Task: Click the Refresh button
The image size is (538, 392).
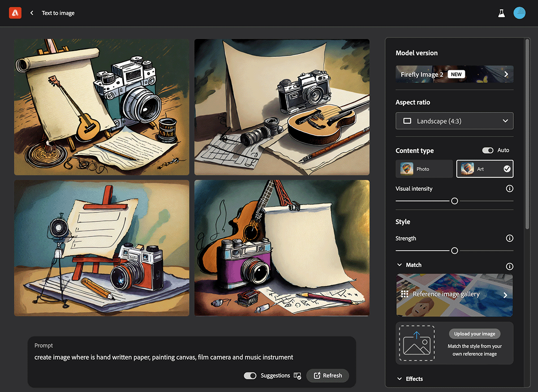Action: [x=328, y=375]
